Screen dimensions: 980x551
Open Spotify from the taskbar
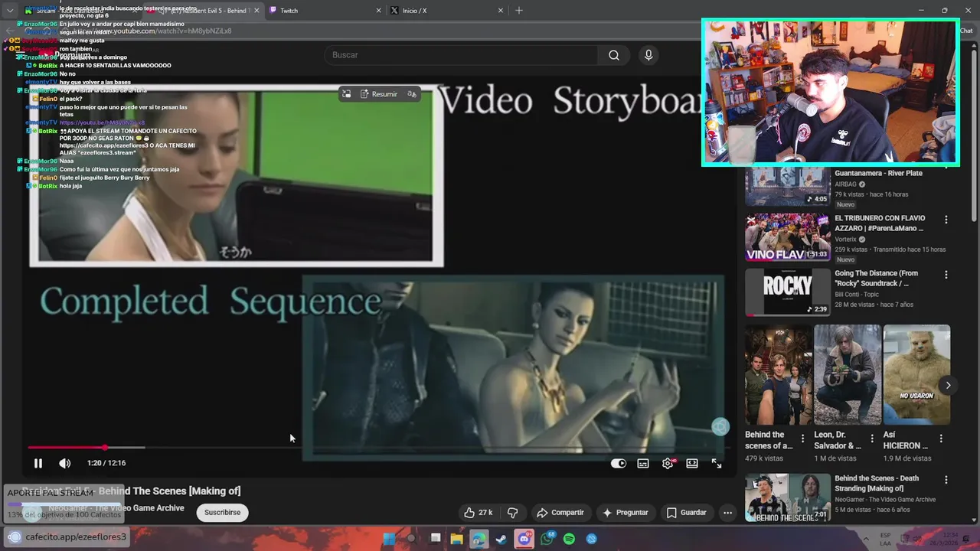point(569,539)
